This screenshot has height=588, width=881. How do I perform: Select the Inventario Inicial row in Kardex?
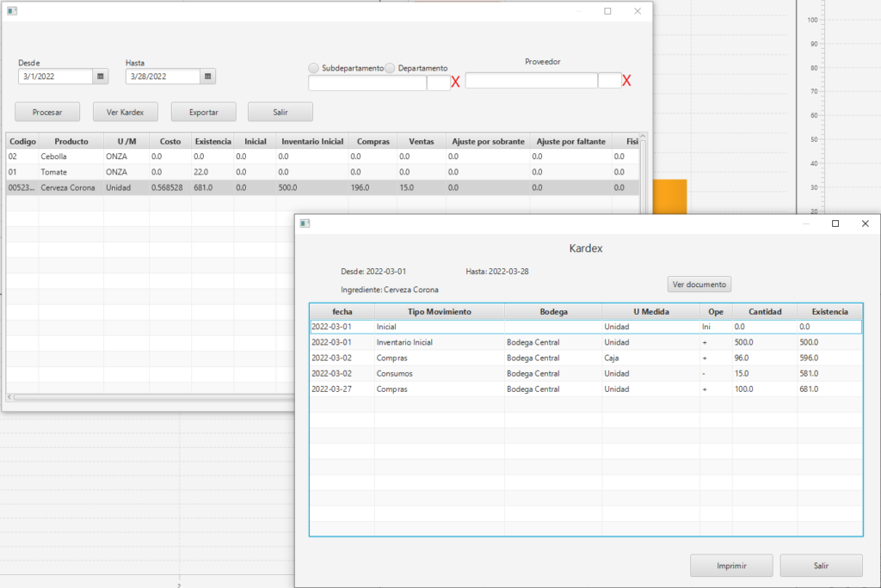[586, 343]
